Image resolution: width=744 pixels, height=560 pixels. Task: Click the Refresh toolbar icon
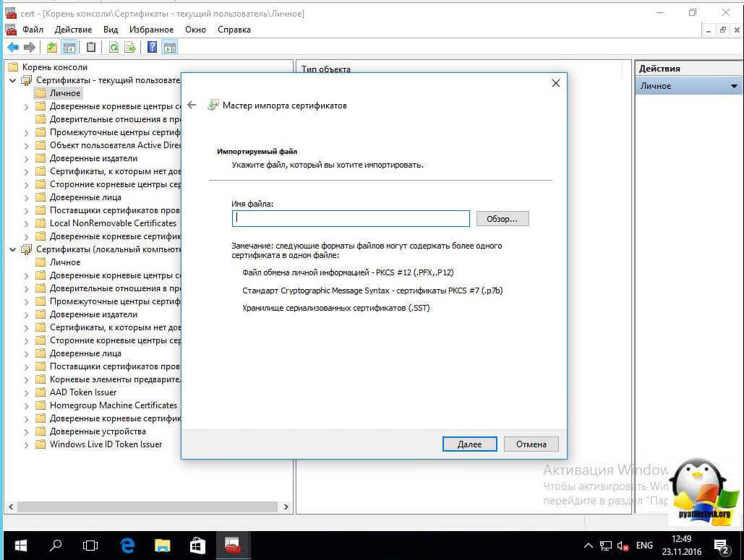114,48
